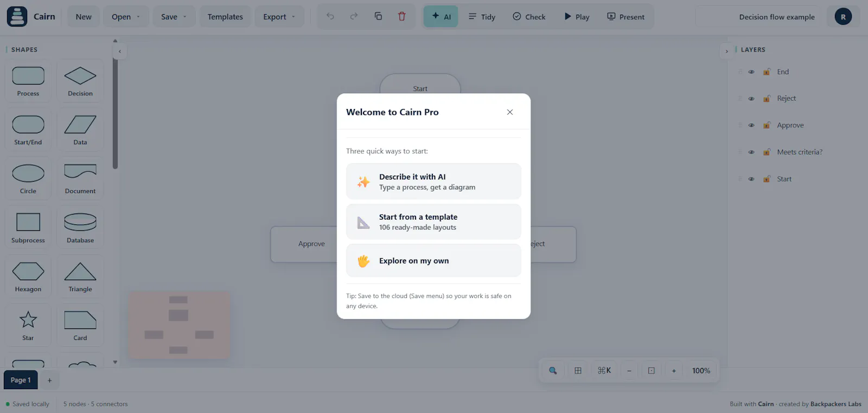Click the Decision flow example title field
The width and height of the screenshot is (868, 413).
click(759, 17)
